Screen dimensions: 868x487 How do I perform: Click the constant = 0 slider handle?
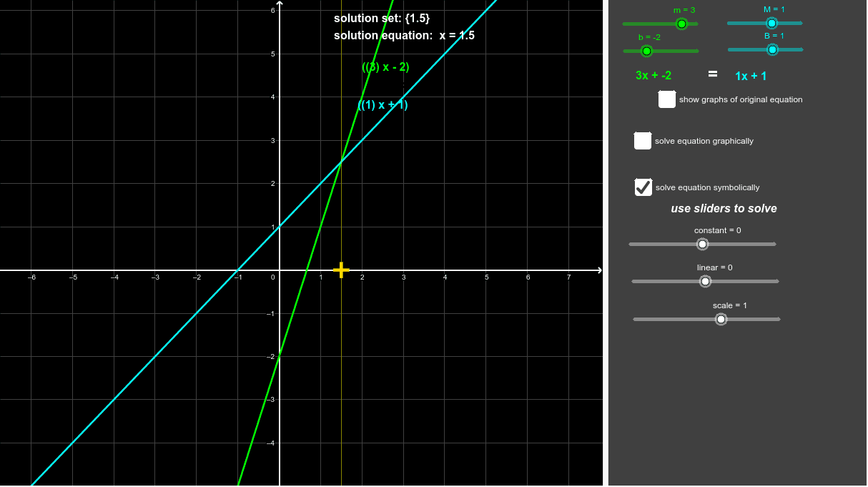[702, 244]
